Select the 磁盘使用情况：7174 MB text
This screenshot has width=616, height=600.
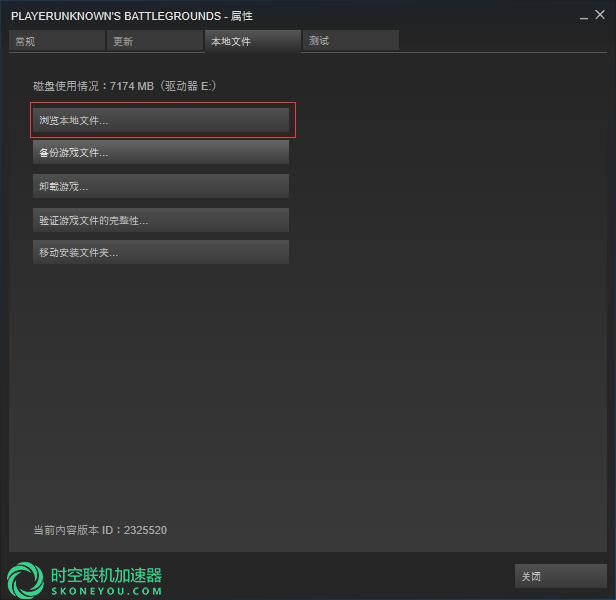94,86
